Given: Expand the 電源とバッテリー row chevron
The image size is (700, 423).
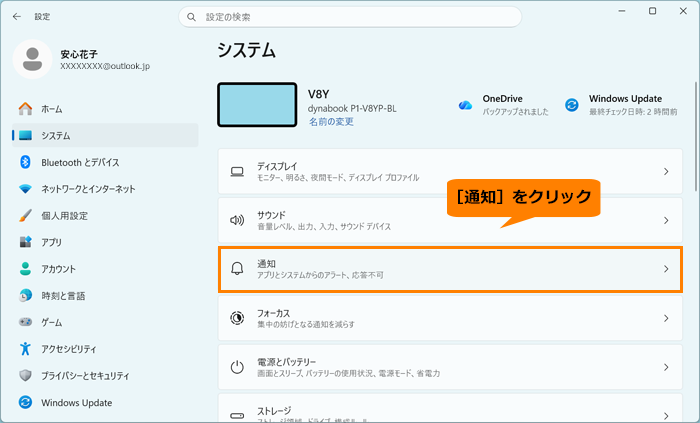Looking at the screenshot, I should 666,367.
